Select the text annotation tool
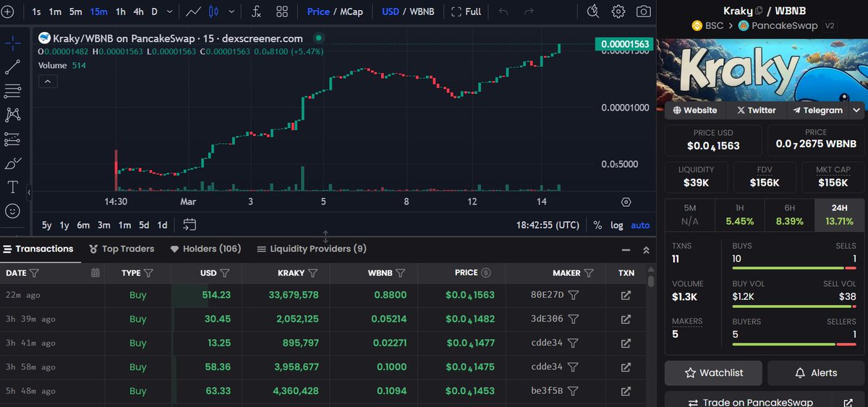Viewport: 868px width, 407px height. (x=12, y=187)
